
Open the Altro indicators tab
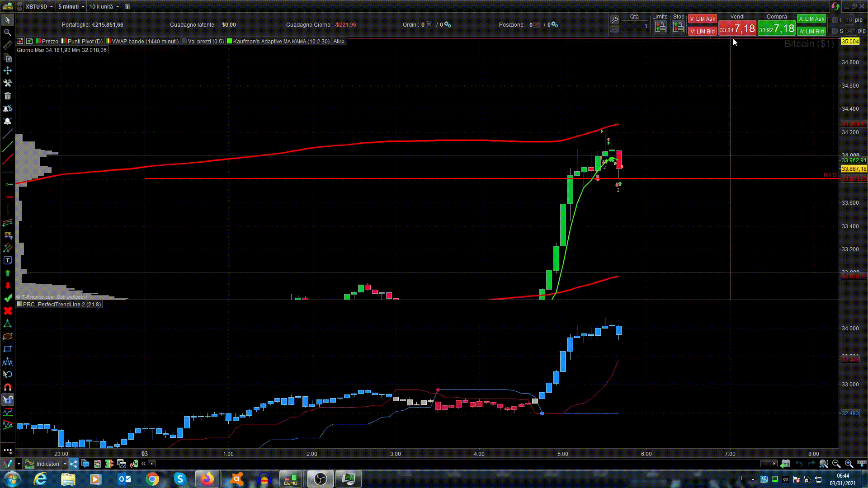click(x=339, y=41)
